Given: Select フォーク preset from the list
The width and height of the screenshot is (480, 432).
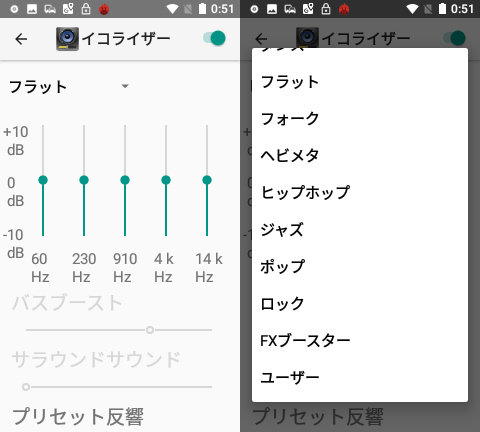Looking at the screenshot, I should tap(360, 119).
